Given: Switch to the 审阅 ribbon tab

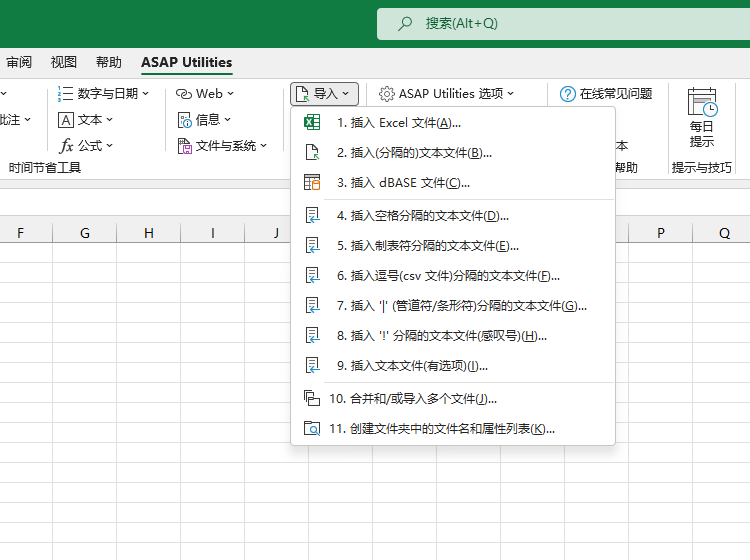Looking at the screenshot, I should click(x=19, y=62).
